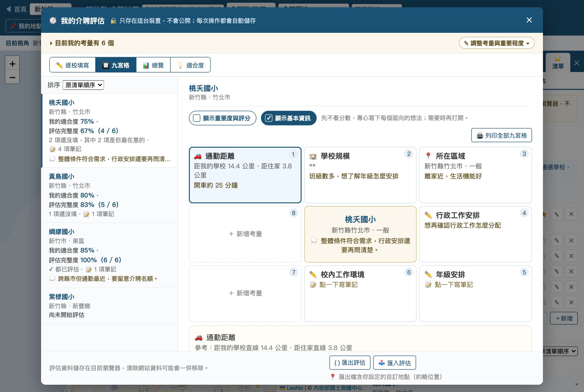The image size is (584, 392).
Task: Open the 逐校填寫 tab
Action: point(72,65)
